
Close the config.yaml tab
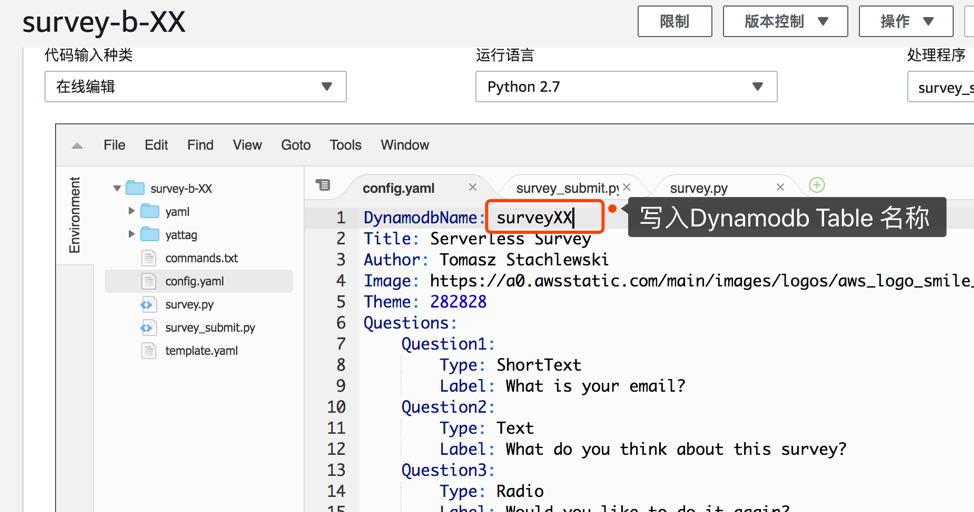tap(473, 187)
